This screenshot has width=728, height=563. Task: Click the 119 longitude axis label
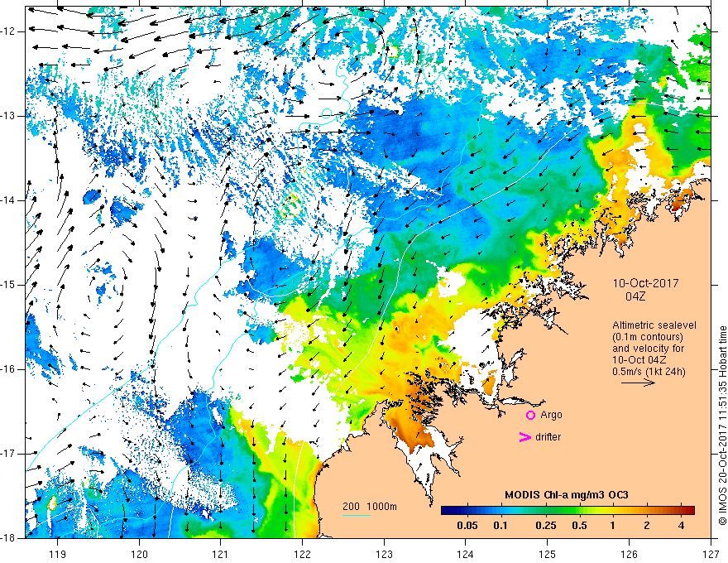coord(58,554)
